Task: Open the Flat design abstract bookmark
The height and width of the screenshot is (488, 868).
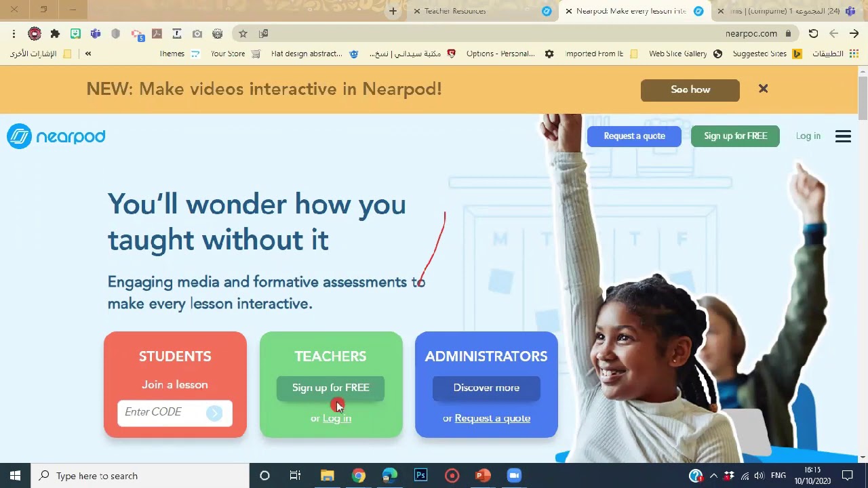Action: (315, 54)
